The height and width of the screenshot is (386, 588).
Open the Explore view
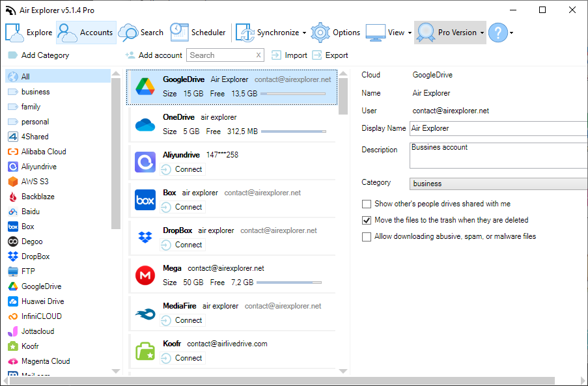tap(29, 33)
